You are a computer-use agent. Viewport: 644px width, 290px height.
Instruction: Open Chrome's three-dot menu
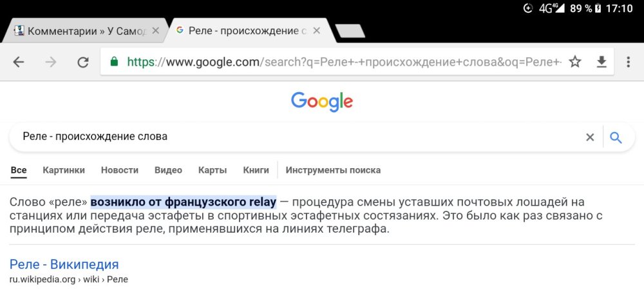click(x=629, y=62)
